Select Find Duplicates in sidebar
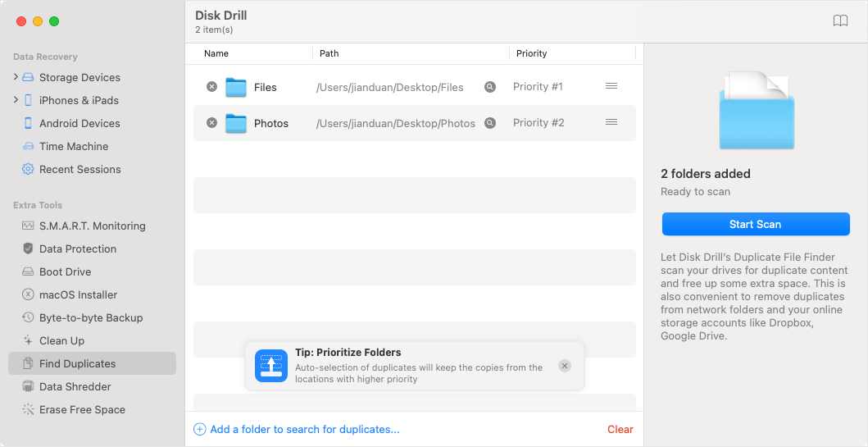The width and height of the screenshot is (868, 447). click(92, 363)
